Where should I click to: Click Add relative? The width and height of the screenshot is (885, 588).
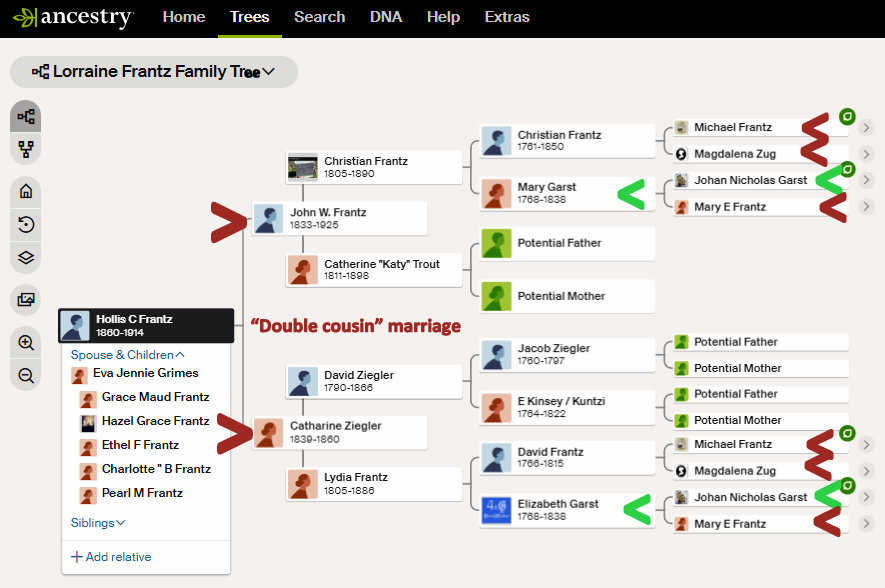pos(110,557)
